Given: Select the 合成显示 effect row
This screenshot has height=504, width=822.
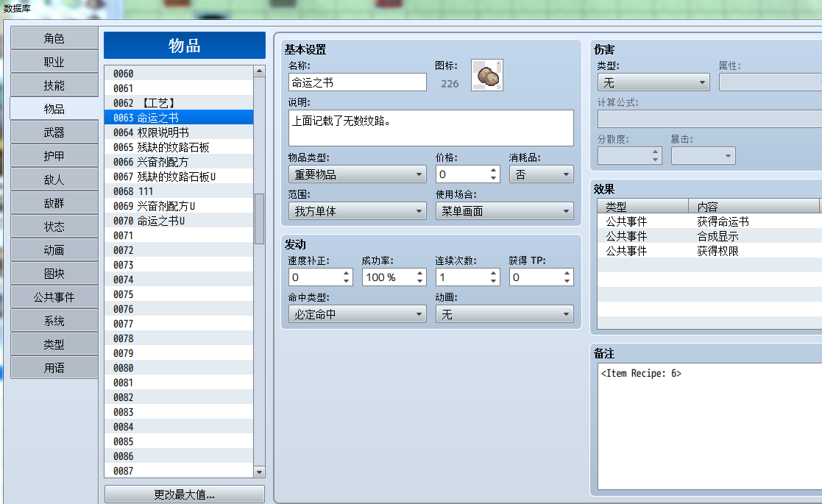Looking at the screenshot, I should tap(710, 236).
